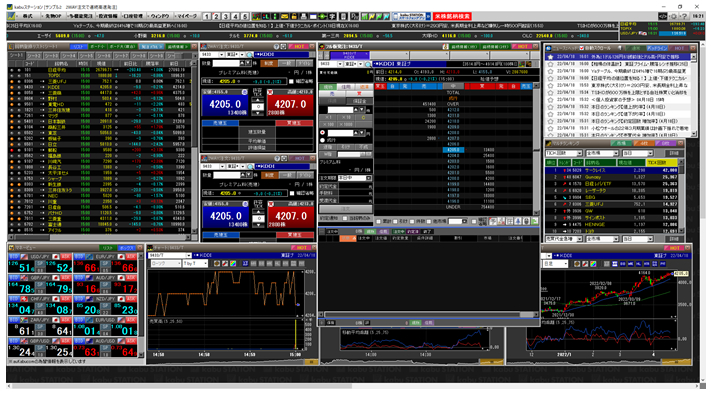Click the printer icon in top toolbar
Image resolution: width=711 pixels, height=400 pixels.
pyautogui.click(x=303, y=16)
